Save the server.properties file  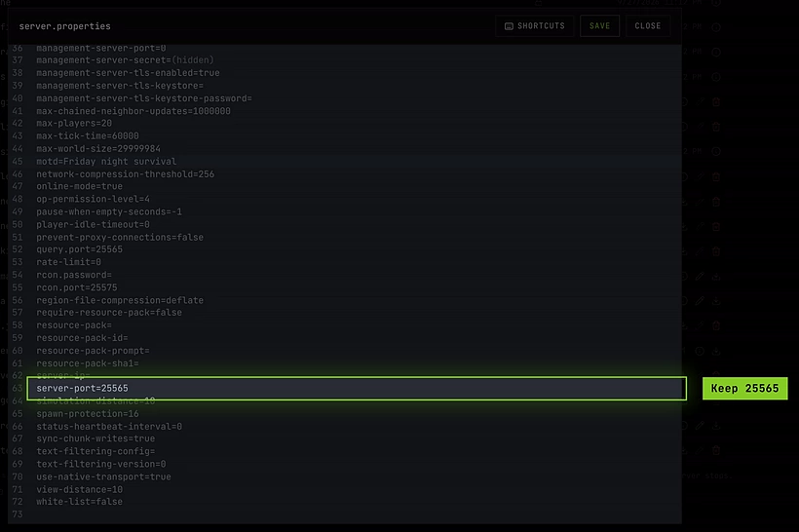pos(600,26)
